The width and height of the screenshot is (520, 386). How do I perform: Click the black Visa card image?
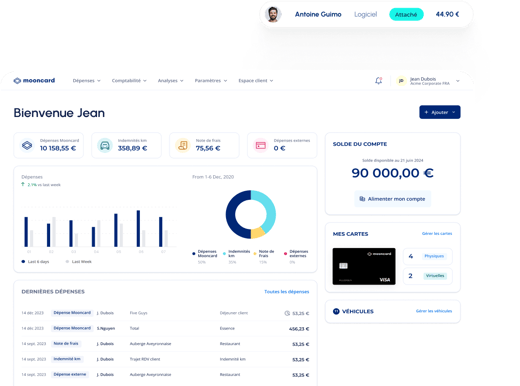(364, 266)
